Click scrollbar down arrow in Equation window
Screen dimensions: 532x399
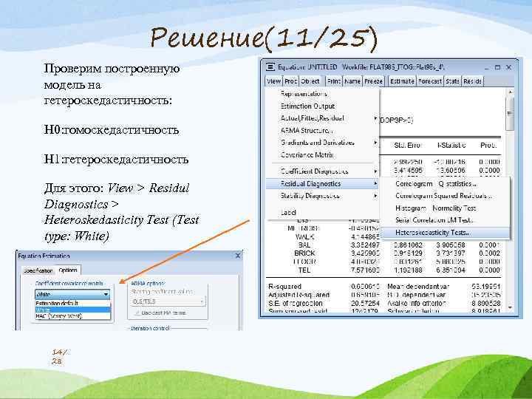[x=510, y=307]
